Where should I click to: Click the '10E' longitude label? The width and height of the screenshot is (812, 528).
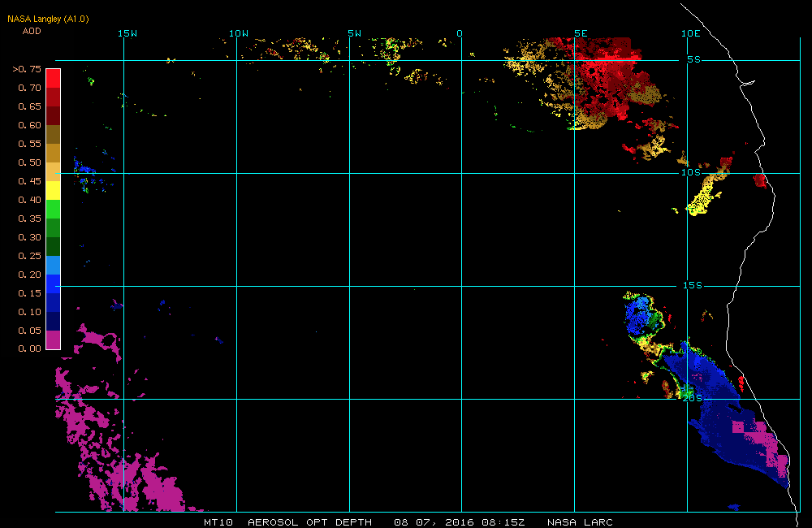pos(691,33)
